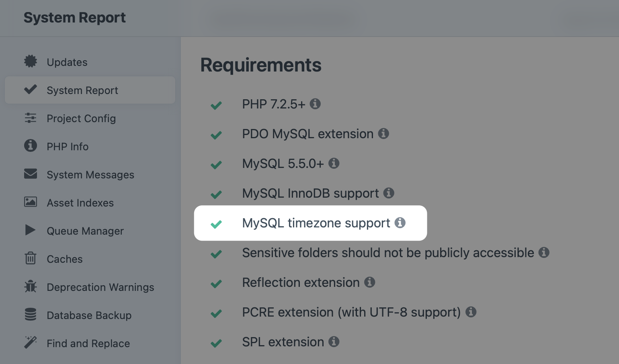Click the "Reflection extension" text
This screenshot has height=364, width=619.
point(301,282)
